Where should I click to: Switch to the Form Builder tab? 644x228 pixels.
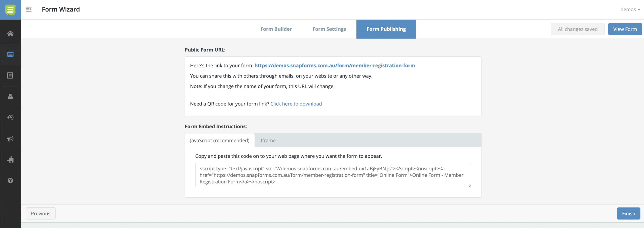276,29
